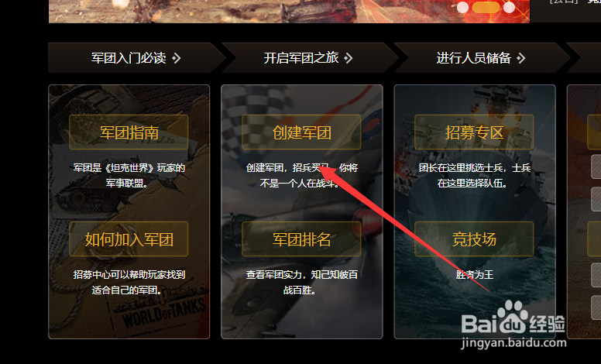This screenshot has width=601, height=364.
Task: Click the chevron icon beside 进行人员储备
Action: pos(520,58)
